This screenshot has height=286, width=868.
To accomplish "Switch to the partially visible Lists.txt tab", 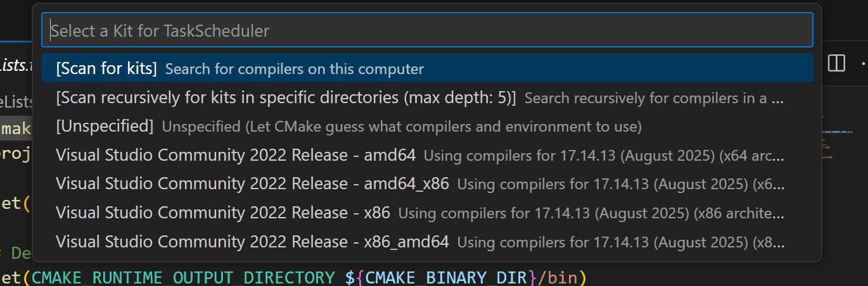I will pyautogui.click(x=16, y=65).
